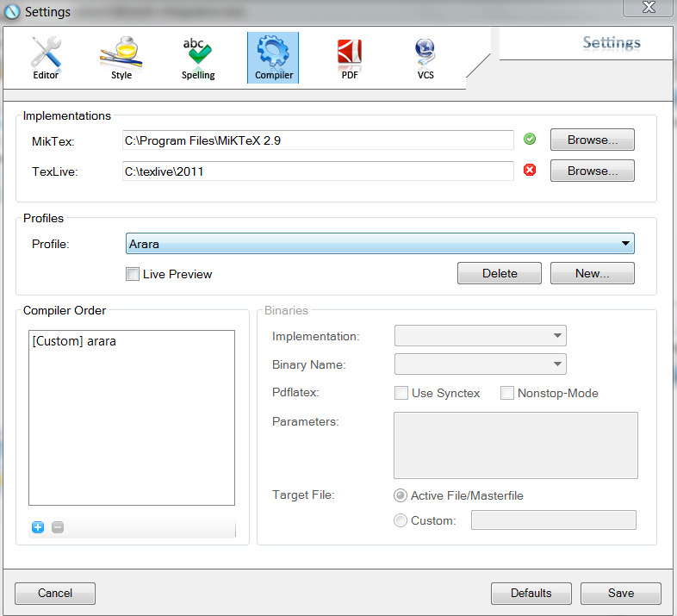Select the Compiler gear icon

click(274, 53)
